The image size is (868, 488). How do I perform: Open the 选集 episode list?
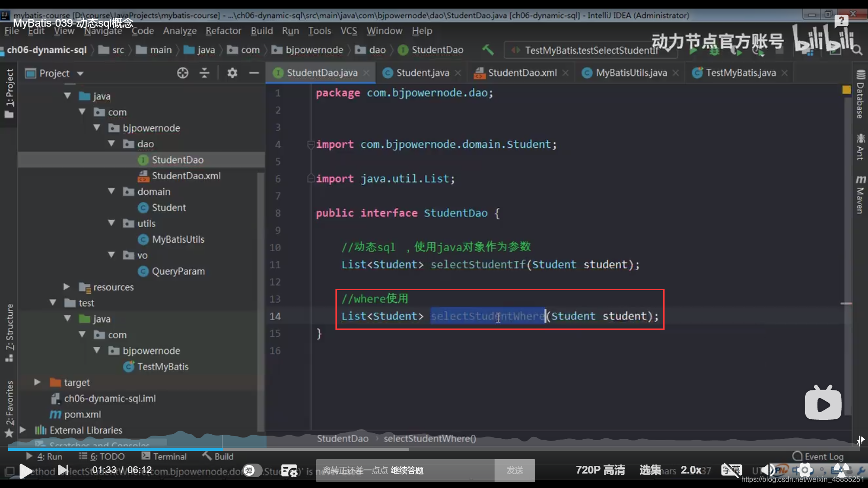651,470
